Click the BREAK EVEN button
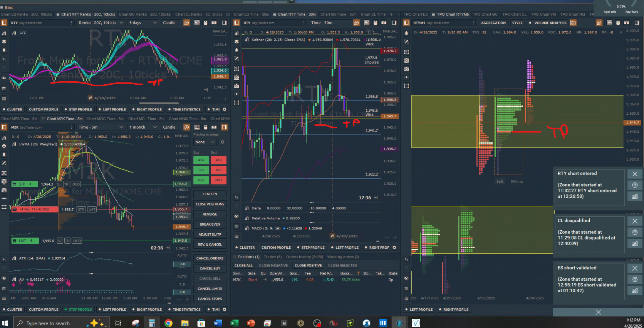Viewport: 644px width, 328px height. (210, 224)
